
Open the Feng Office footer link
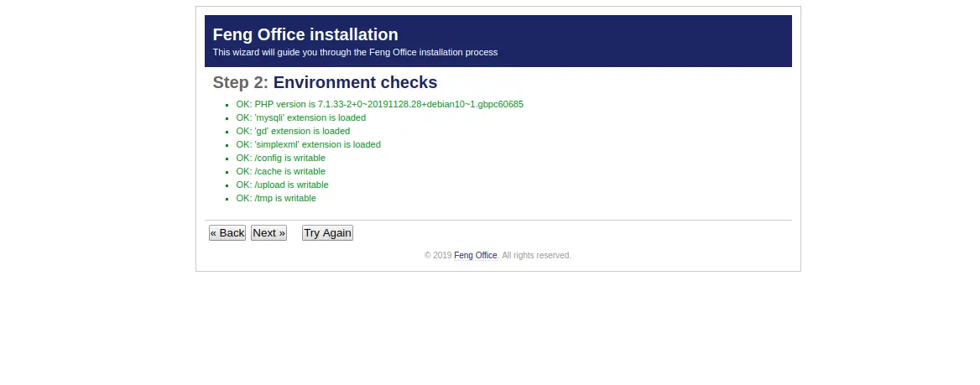475,255
